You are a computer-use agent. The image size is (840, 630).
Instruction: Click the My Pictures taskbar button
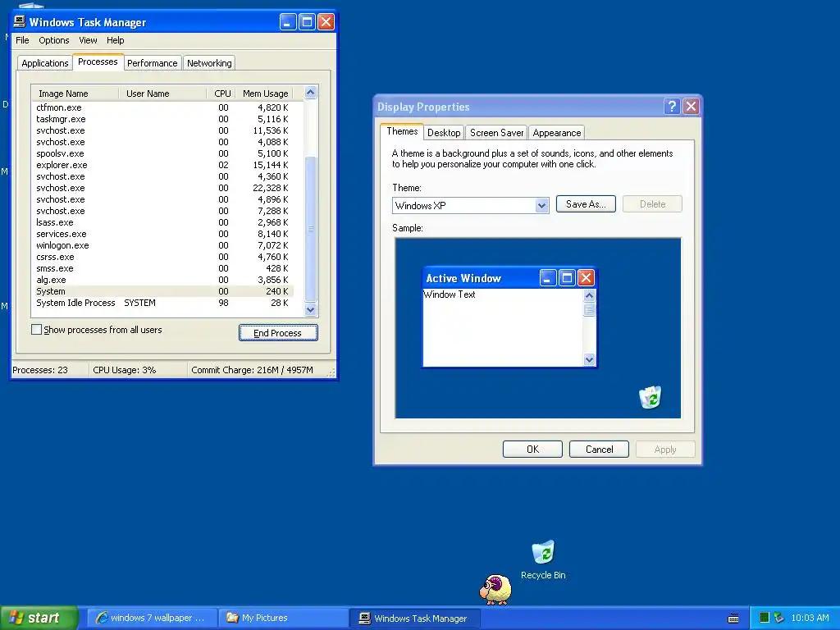click(284, 619)
